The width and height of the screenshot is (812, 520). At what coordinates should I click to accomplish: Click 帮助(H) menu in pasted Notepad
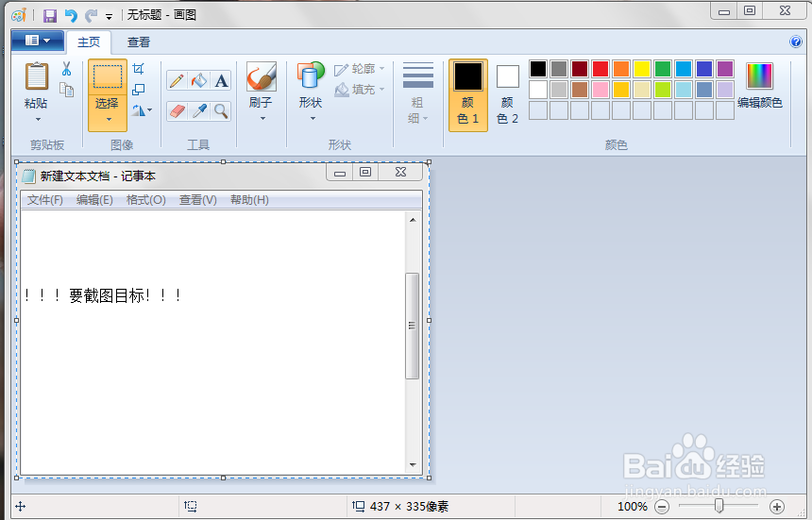(x=249, y=200)
